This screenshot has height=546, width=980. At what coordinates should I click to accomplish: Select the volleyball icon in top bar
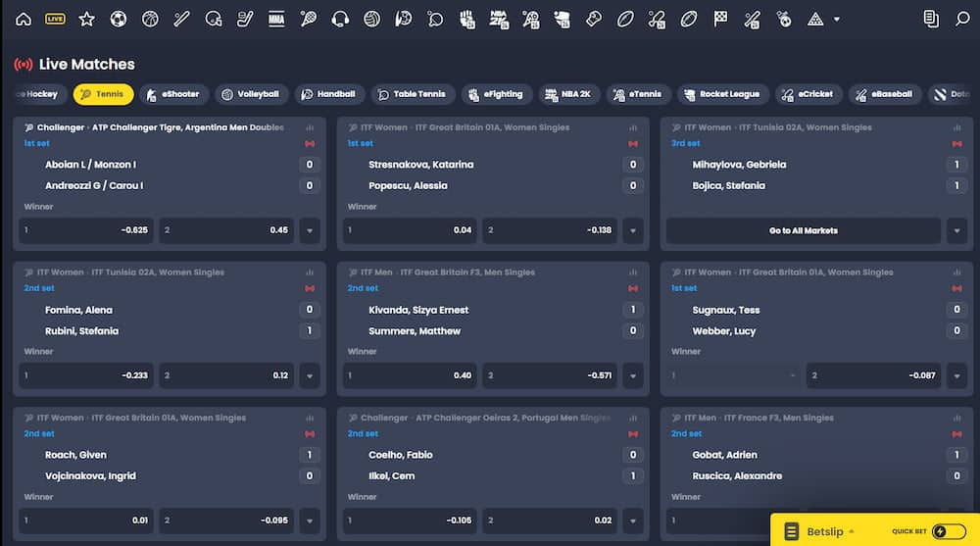(x=371, y=20)
